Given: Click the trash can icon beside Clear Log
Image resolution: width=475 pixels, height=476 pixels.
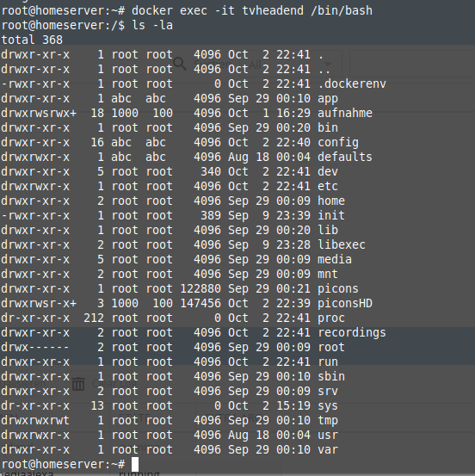Looking at the screenshot, I should click(78, 384).
